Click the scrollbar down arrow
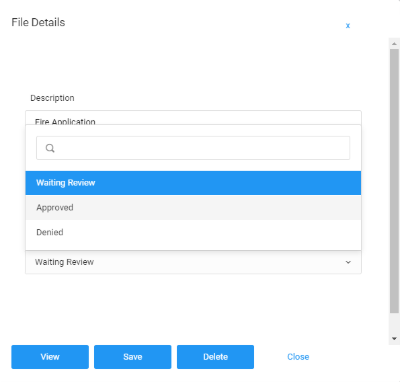The height and width of the screenshot is (382, 400). pyautogui.click(x=394, y=339)
